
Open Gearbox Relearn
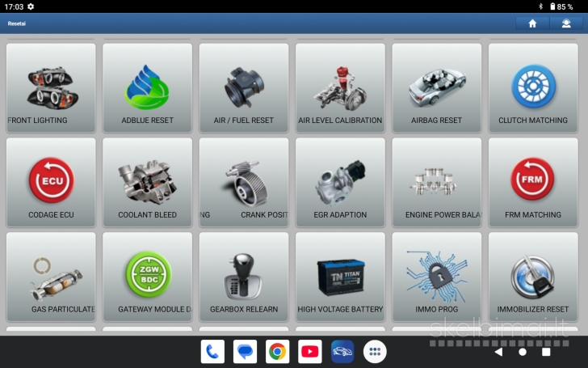coord(244,277)
